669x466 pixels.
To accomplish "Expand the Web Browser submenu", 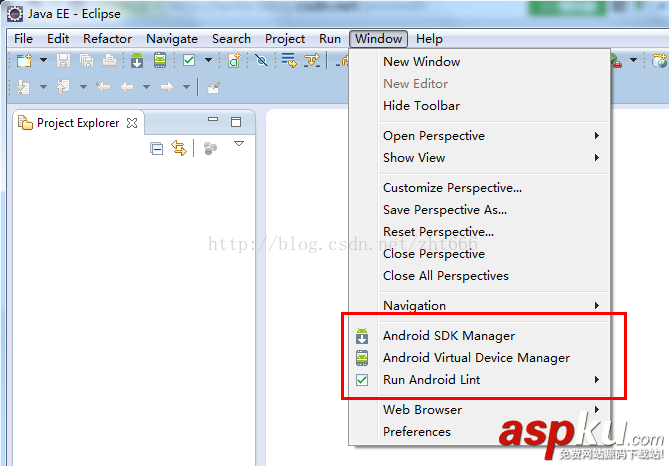I will (480, 410).
